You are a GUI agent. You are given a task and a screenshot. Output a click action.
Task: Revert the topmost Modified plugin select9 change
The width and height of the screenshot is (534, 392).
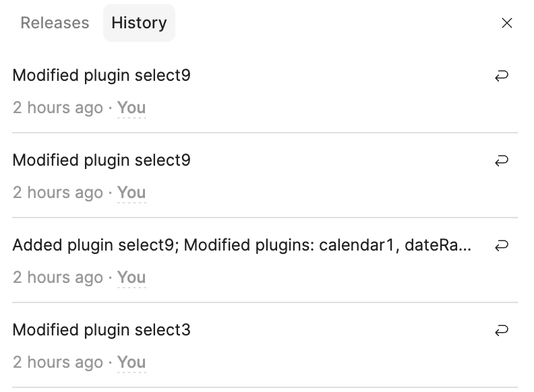click(501, 76)
